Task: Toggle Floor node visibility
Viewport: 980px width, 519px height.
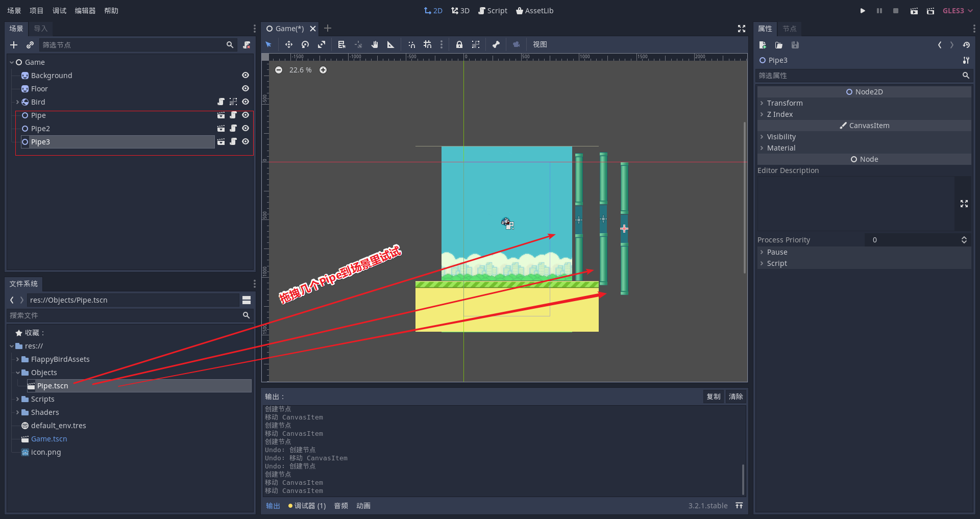Action: pos(246,88)
